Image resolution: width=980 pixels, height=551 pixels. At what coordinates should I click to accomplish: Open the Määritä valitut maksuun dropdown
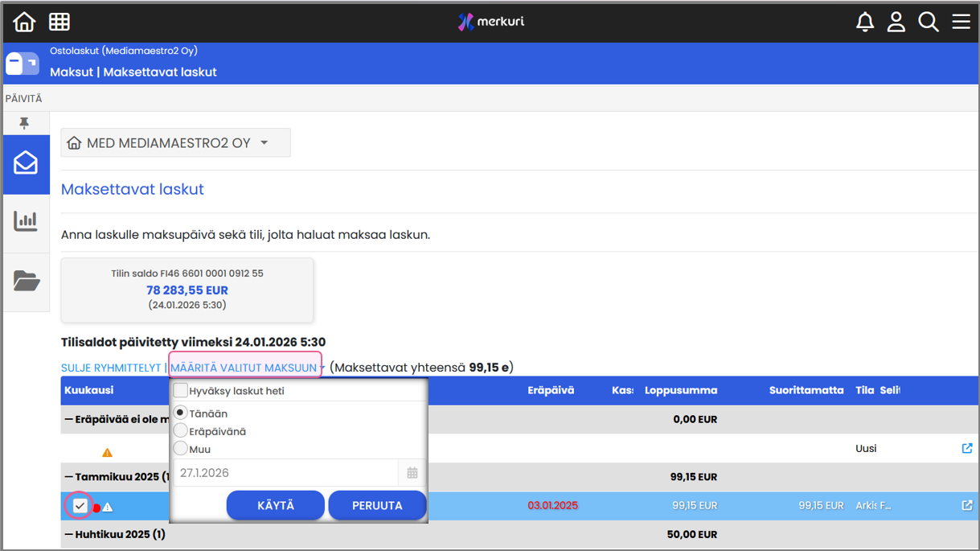(244, 368)
